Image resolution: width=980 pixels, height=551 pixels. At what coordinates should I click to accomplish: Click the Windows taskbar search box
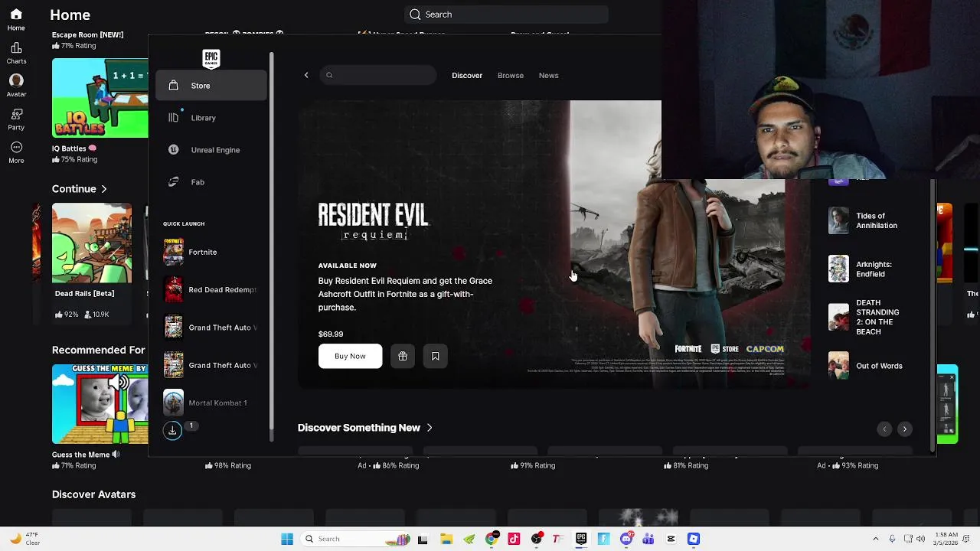[356, 539]
